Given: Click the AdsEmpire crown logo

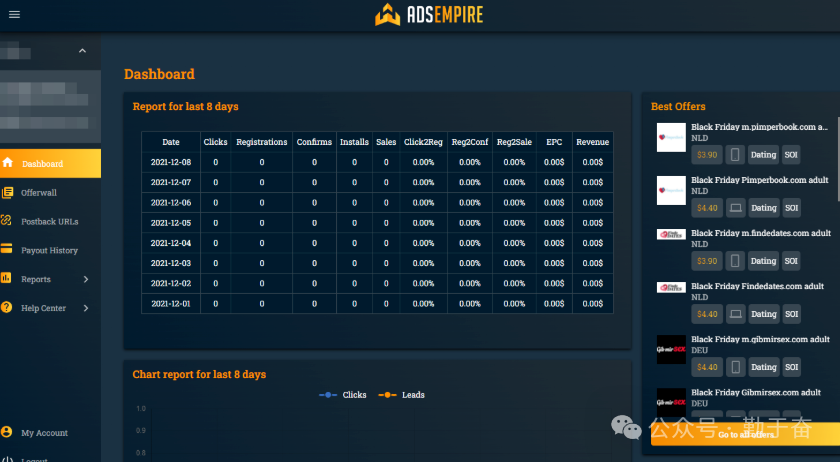Looking at the screenshot, I should tap(387, 15).
